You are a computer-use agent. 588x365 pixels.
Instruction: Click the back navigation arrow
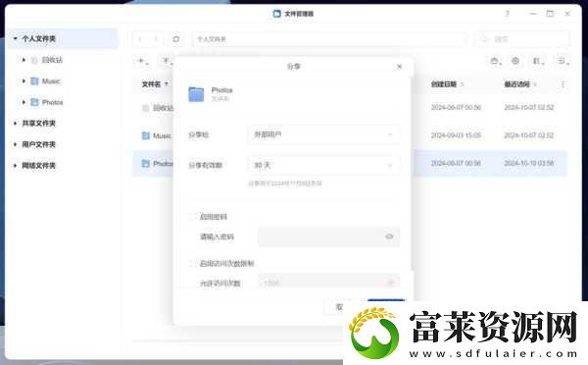pos(140,39)
